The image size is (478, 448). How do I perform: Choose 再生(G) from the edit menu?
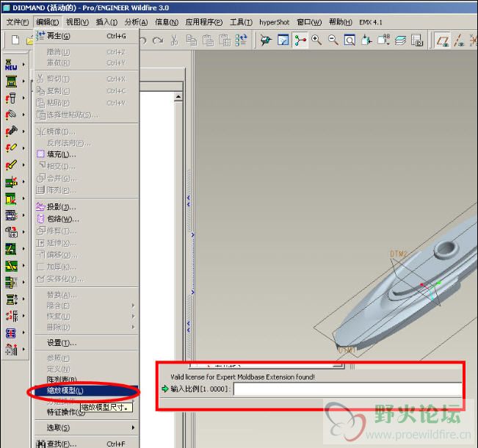coord(87,36)
